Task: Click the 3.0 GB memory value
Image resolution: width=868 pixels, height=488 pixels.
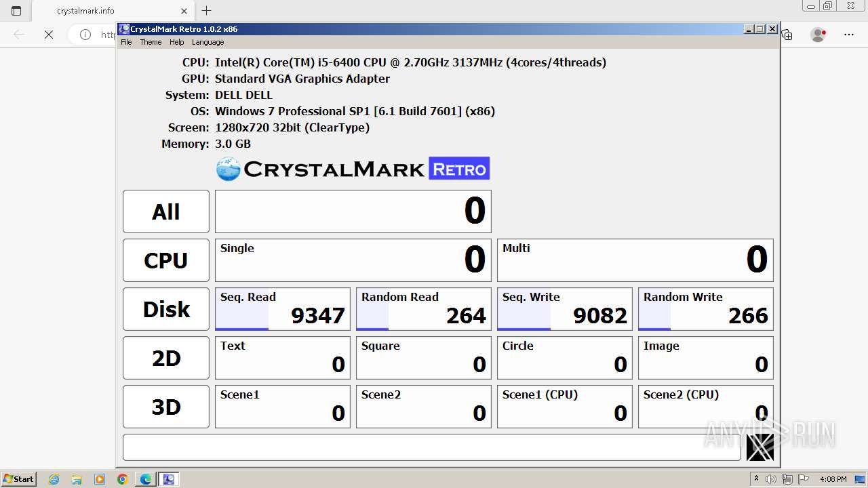Action: (233, 144)
